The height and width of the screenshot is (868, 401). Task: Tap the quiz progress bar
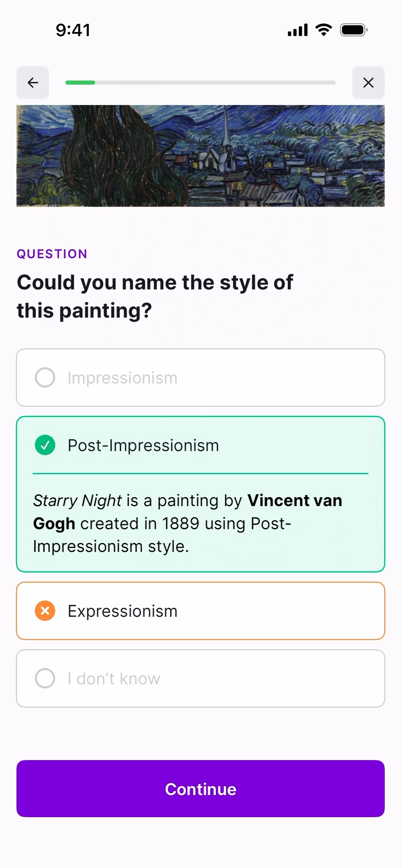pos(200,83)
